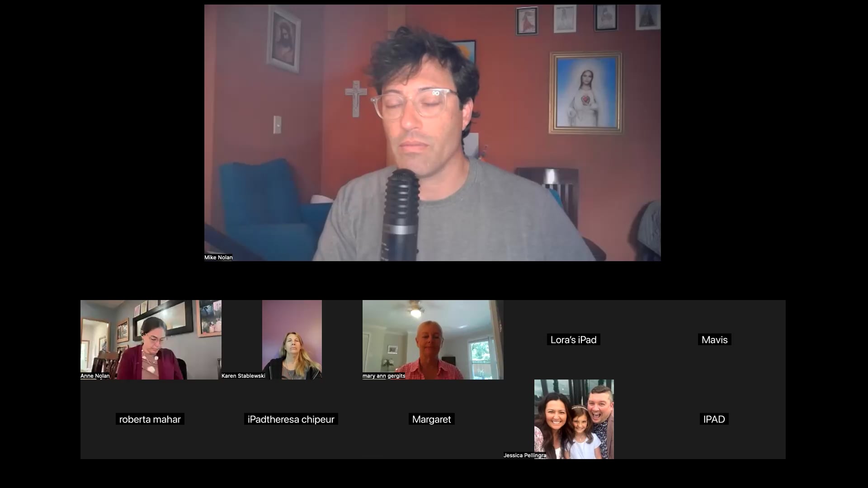The width and height of the screenshot is (868, 488).
Task: Click the IPAD participant tile
Action: click(714, 419)
